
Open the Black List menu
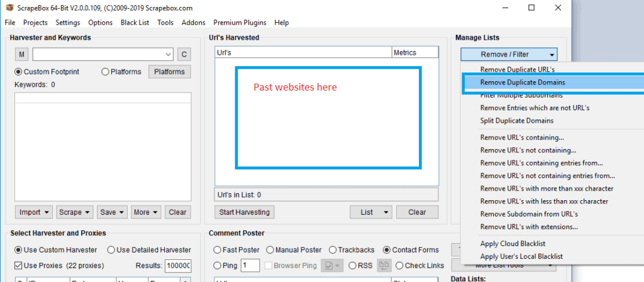pos(135,23)
